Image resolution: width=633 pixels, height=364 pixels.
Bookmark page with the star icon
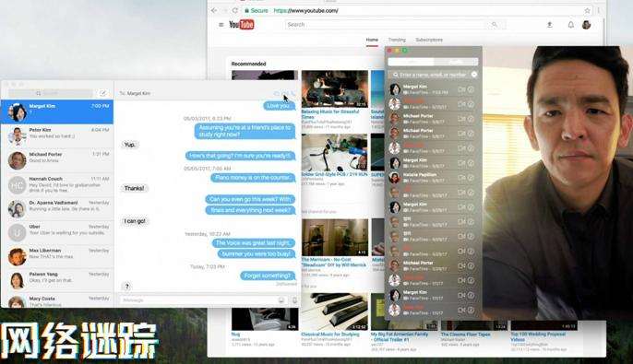(x=588, y=10)
